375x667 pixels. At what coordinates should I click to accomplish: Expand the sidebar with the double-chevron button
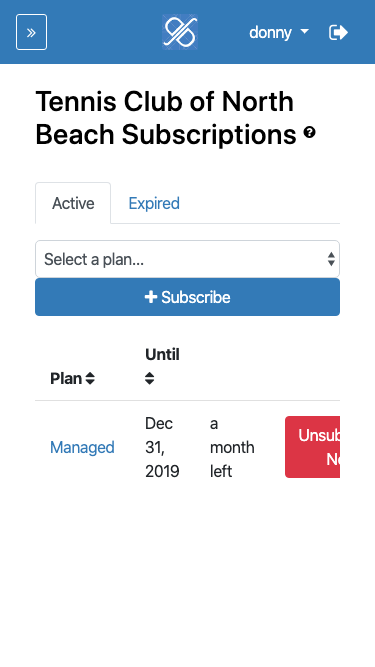pyautogui.click(x=31, y=32)
